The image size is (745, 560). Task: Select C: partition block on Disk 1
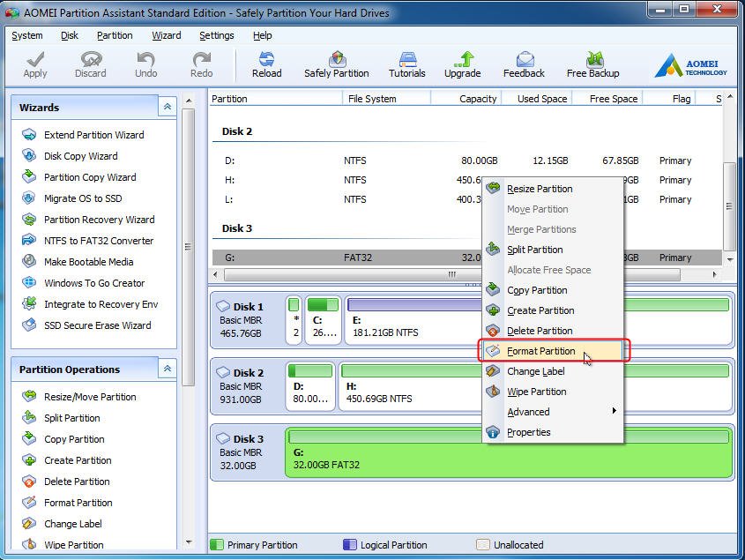point(323,319)
